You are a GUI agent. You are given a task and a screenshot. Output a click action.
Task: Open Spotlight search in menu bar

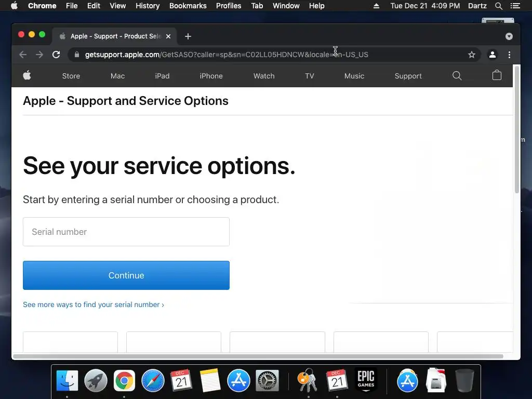(498, 6)
